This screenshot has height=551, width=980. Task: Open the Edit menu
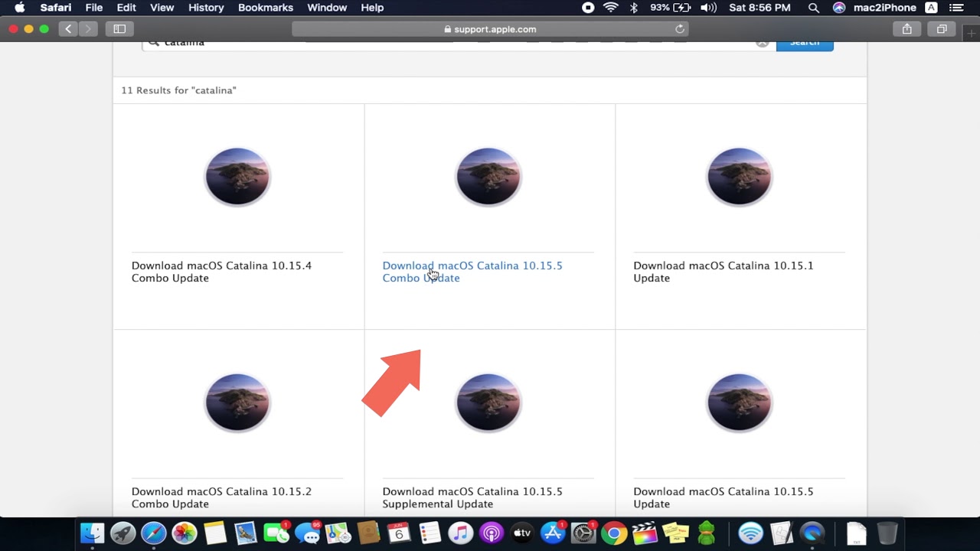(x=126, y=8)
